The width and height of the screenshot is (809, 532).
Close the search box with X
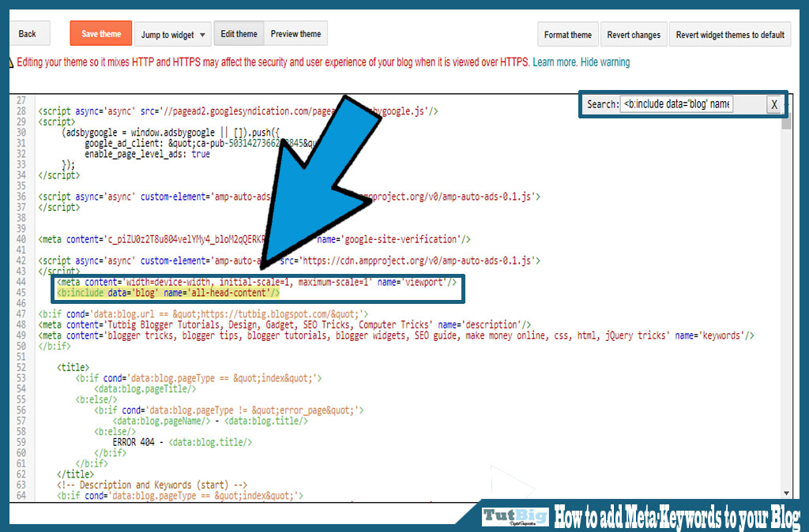(x=774, y=105)
